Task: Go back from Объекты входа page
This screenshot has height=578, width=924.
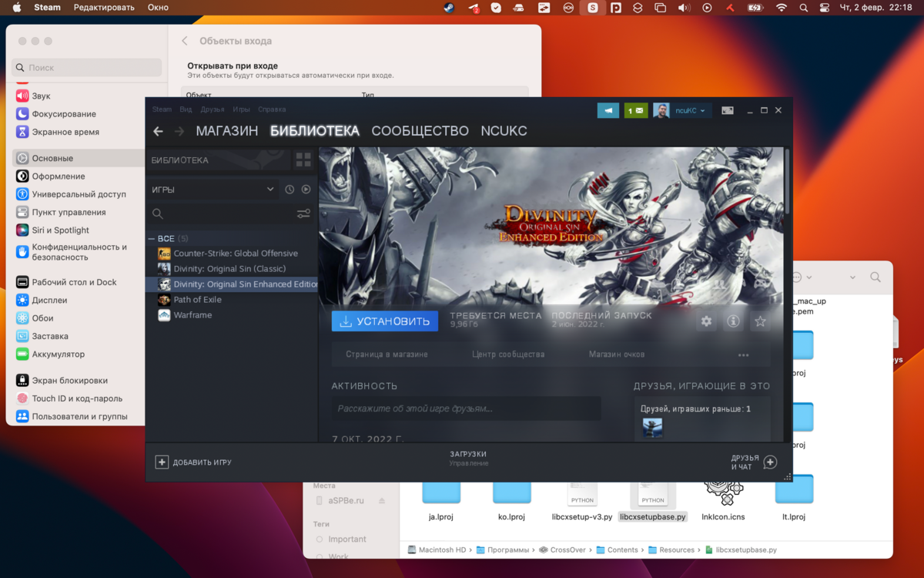Action: click(x=185, y=41)
